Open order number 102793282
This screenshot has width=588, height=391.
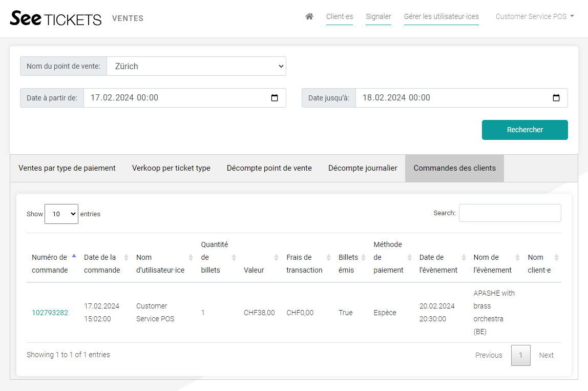point(50,313)
